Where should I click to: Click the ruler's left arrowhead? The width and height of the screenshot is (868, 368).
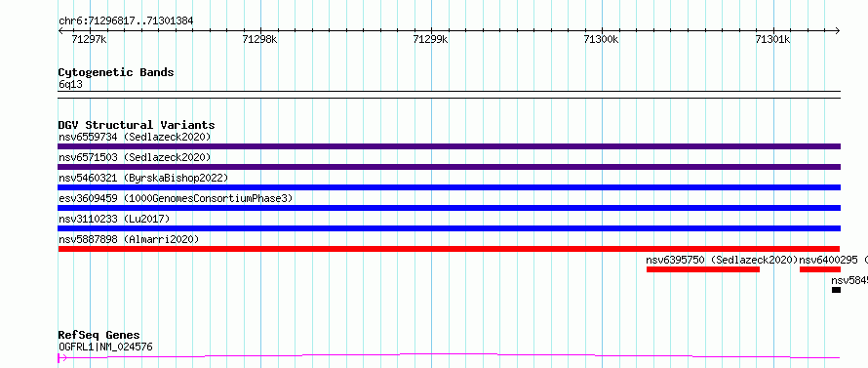tap(60, 31)
